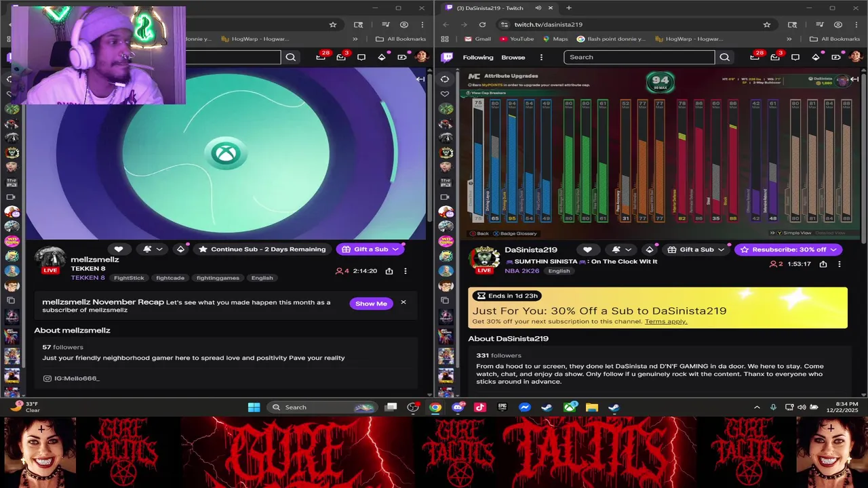Screen dimensions: 868x488
Task: Open NBA 2K26 category link
Action: tap(521, 271)
